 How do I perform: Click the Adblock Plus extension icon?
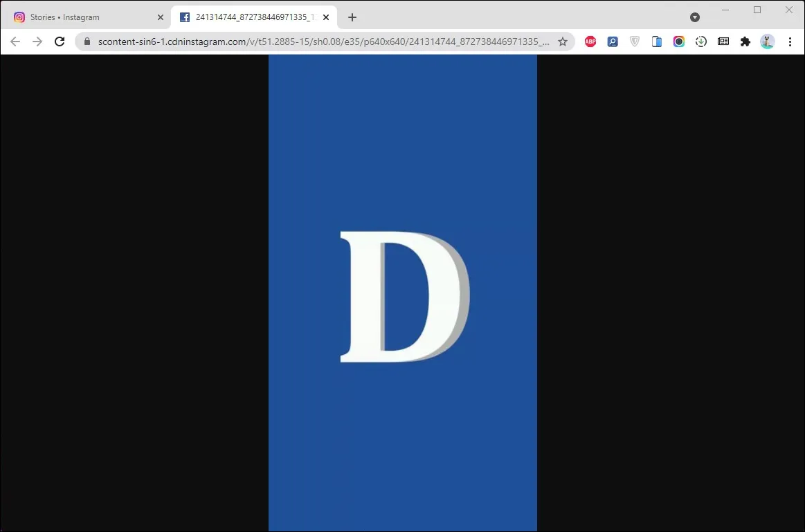tap(590, 42)
